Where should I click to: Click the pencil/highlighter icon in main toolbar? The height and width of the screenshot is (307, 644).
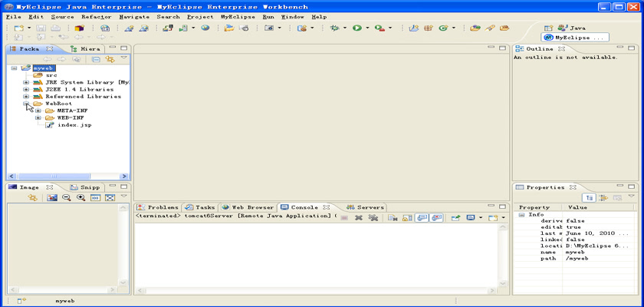click(x=490, y=28)
